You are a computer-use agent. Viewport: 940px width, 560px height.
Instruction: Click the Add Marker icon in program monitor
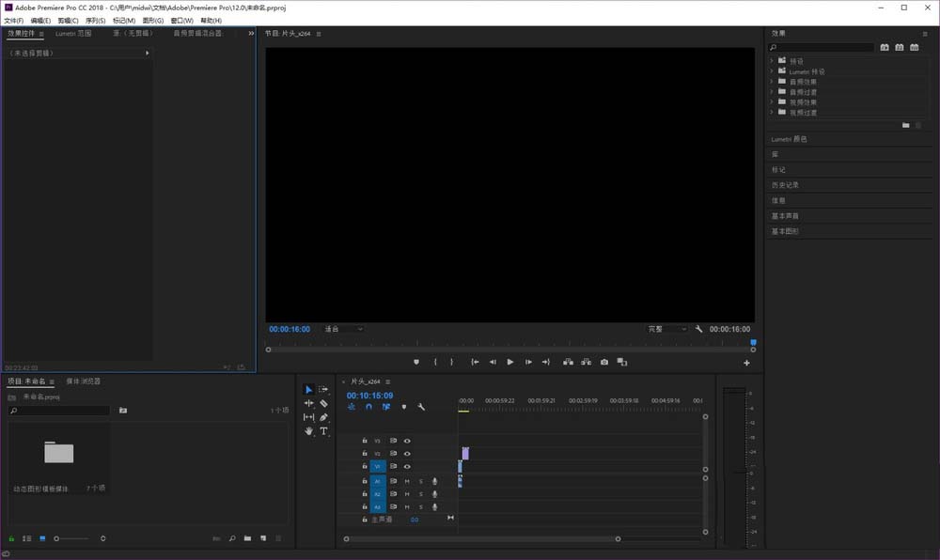click(416, 362)
